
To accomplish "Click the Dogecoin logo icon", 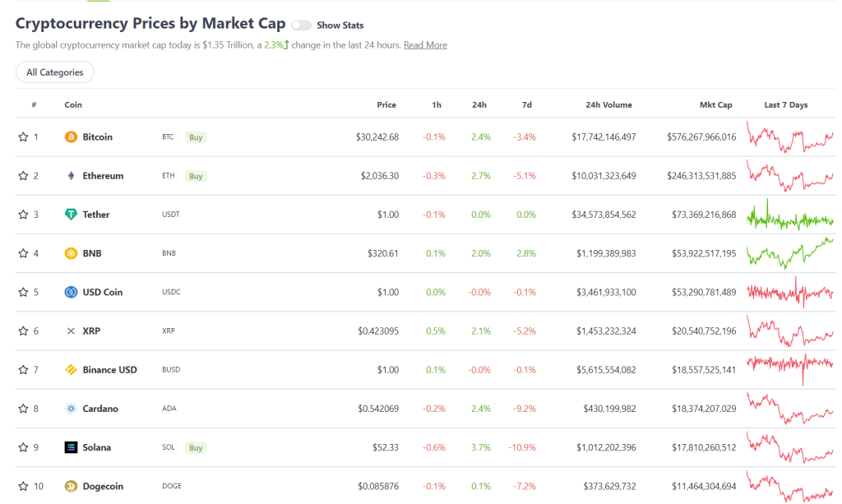I will 71,486.
